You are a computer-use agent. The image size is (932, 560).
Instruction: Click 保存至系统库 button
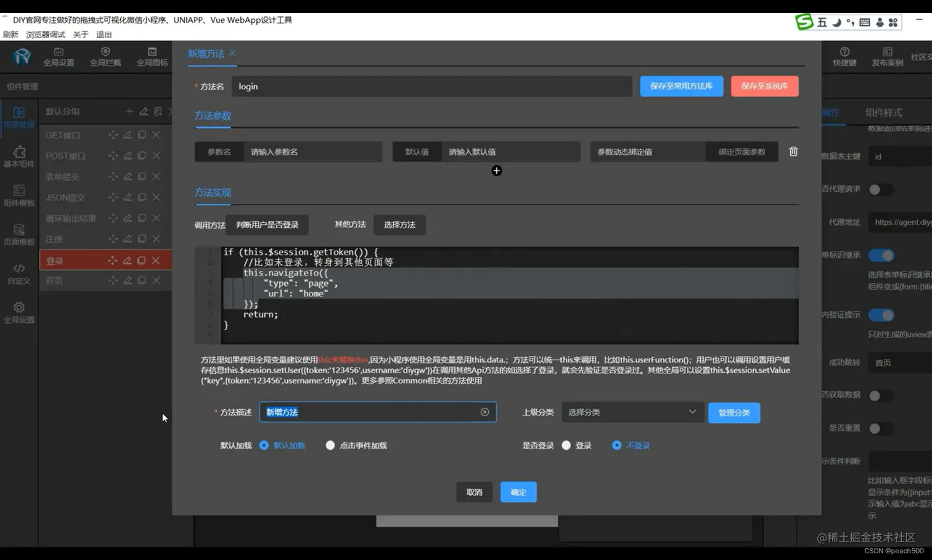pos(764,86)
